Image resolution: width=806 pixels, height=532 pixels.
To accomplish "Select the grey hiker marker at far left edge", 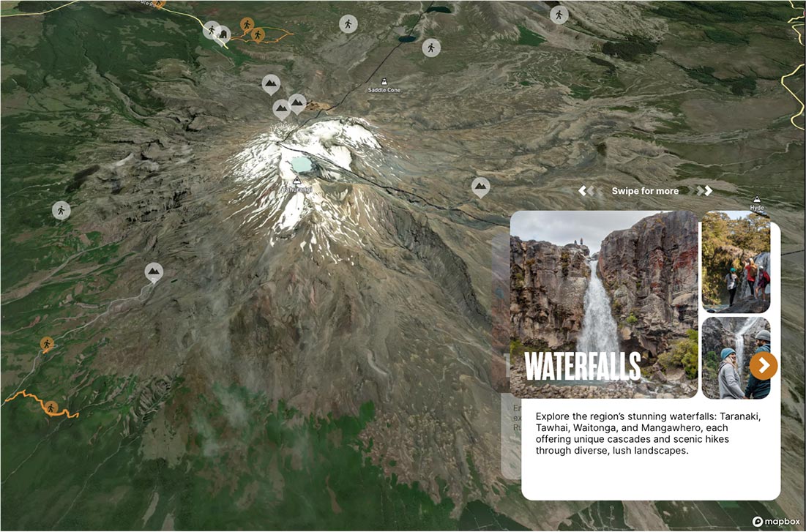I will click(61, 210).
